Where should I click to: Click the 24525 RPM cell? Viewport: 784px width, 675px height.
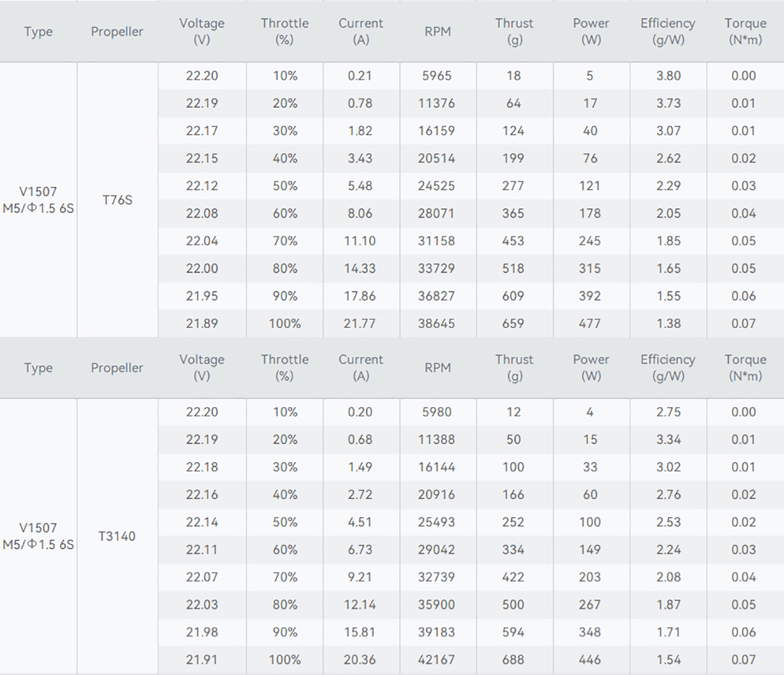pyautogui.click(x=436, y=186)
